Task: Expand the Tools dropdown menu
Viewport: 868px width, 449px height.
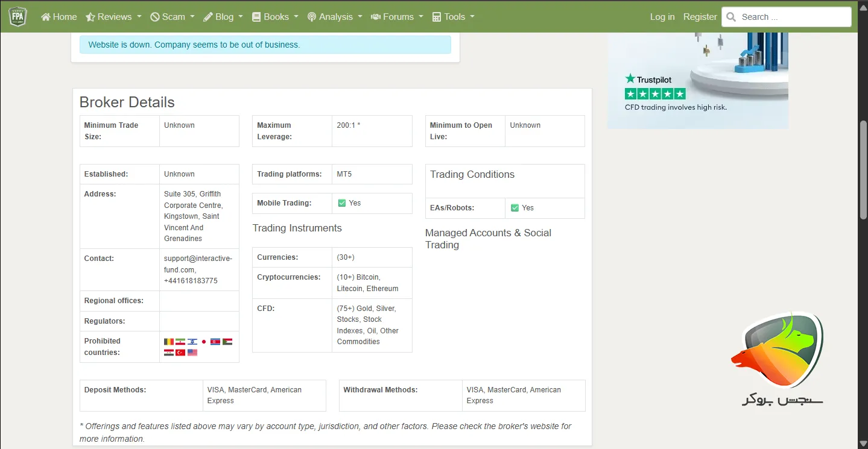Action: click(x=454, y=17)
